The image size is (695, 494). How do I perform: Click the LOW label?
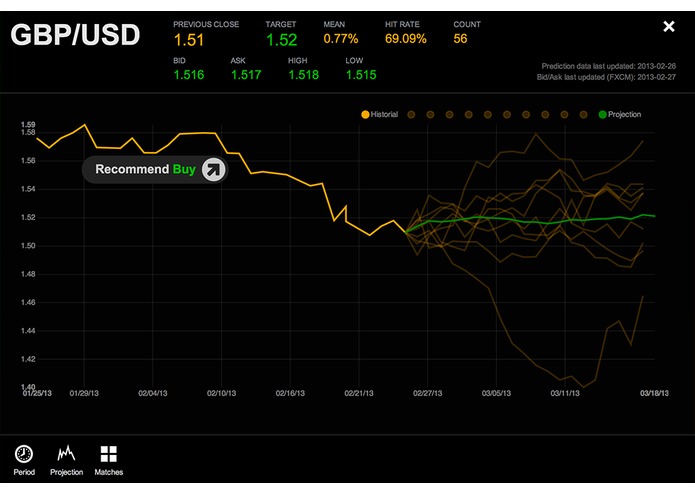pos(354,61)
